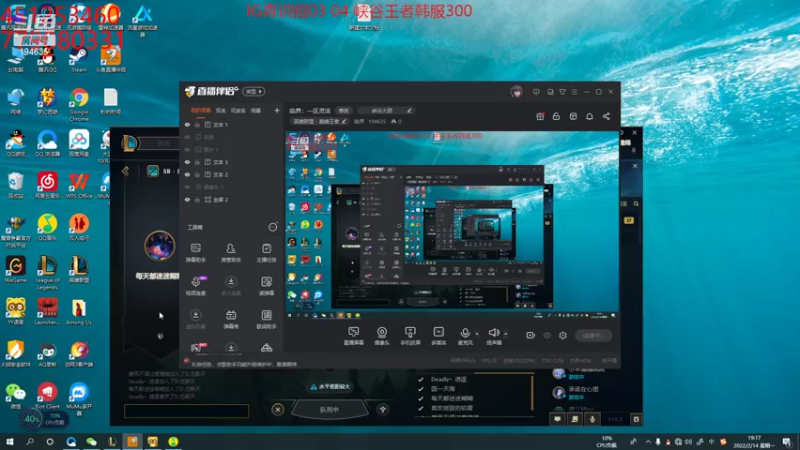Toggle visibility of 全屏 2 source
The width and height of the screenshot is (800, 450).
(187, 199)
